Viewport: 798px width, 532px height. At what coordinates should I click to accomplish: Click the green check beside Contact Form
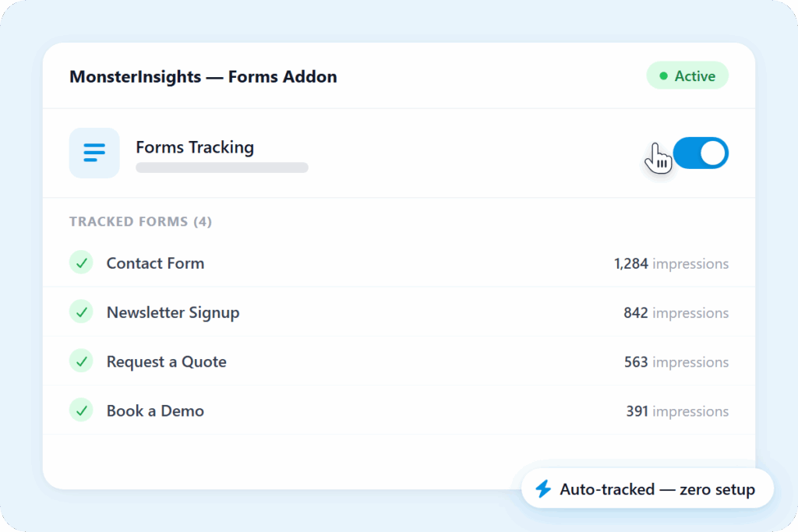click(x=81, y=262)
